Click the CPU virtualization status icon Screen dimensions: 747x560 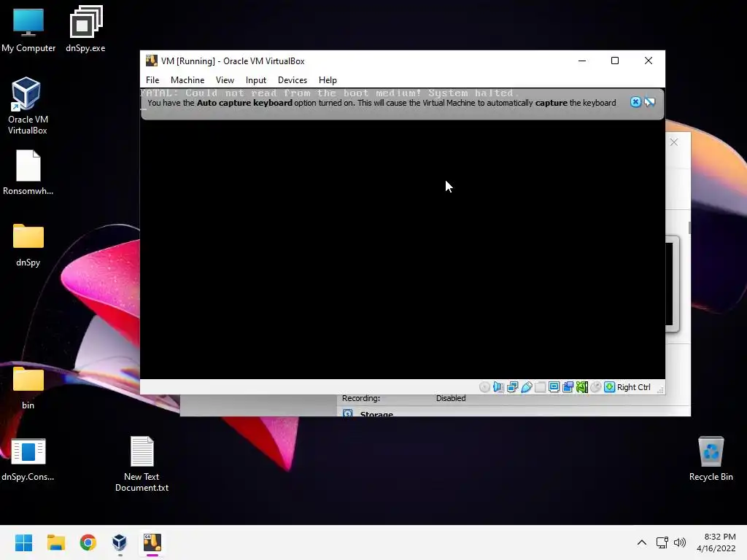point(581,387)
